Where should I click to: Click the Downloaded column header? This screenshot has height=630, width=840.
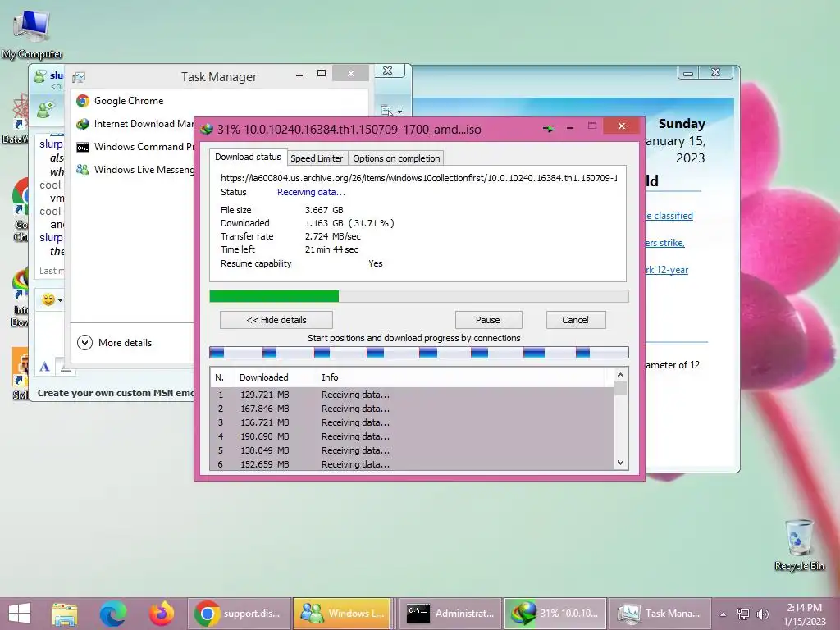coord(276,377)
